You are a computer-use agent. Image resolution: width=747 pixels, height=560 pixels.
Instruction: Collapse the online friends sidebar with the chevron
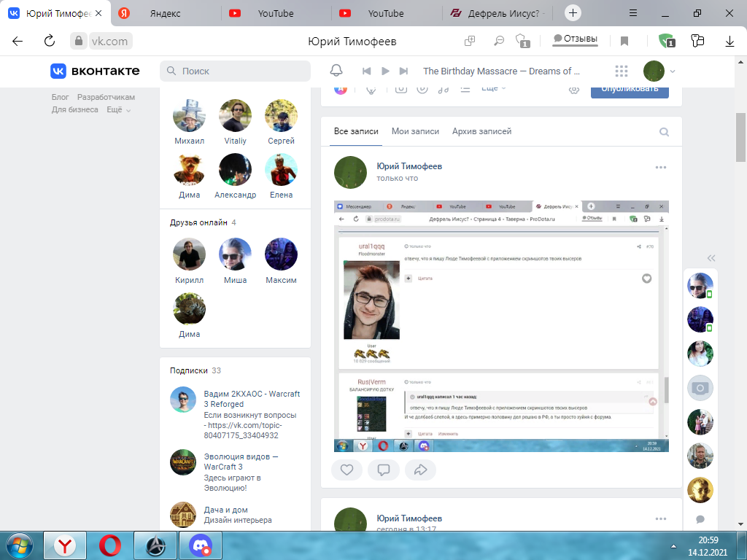coord(710,257)
